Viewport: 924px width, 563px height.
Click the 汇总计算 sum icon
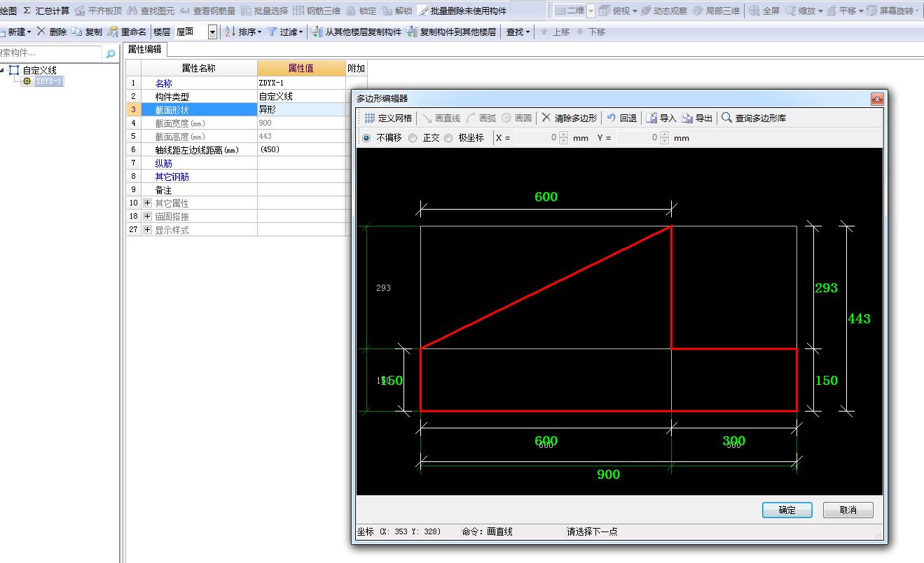[x=27, y=11]
